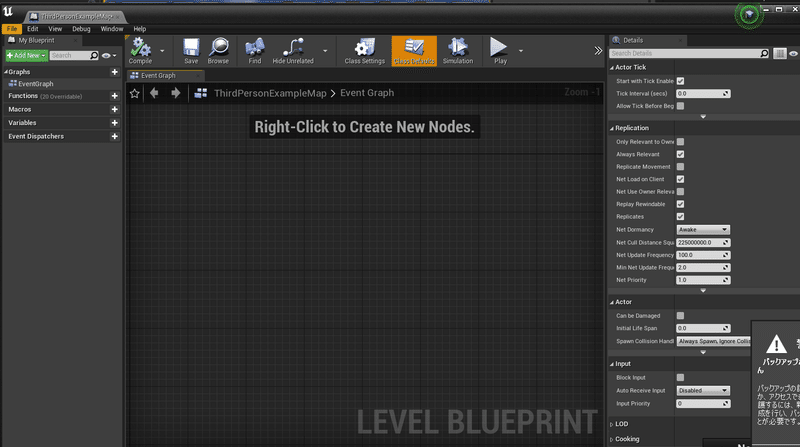Navigate forward with the right arrow

pos(176,93)
